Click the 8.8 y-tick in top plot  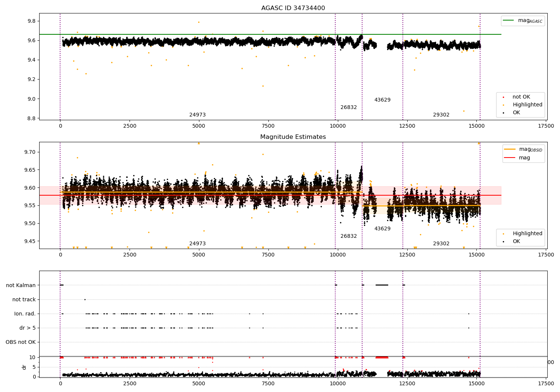31,118
